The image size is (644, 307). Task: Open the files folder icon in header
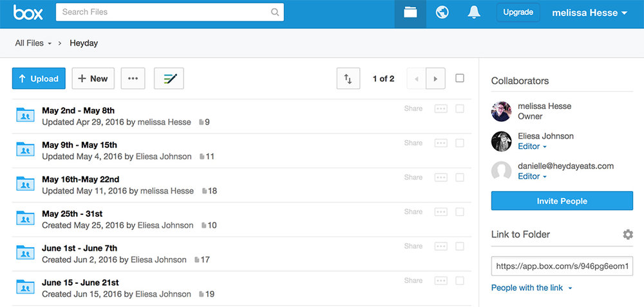(x=410, y=13)
